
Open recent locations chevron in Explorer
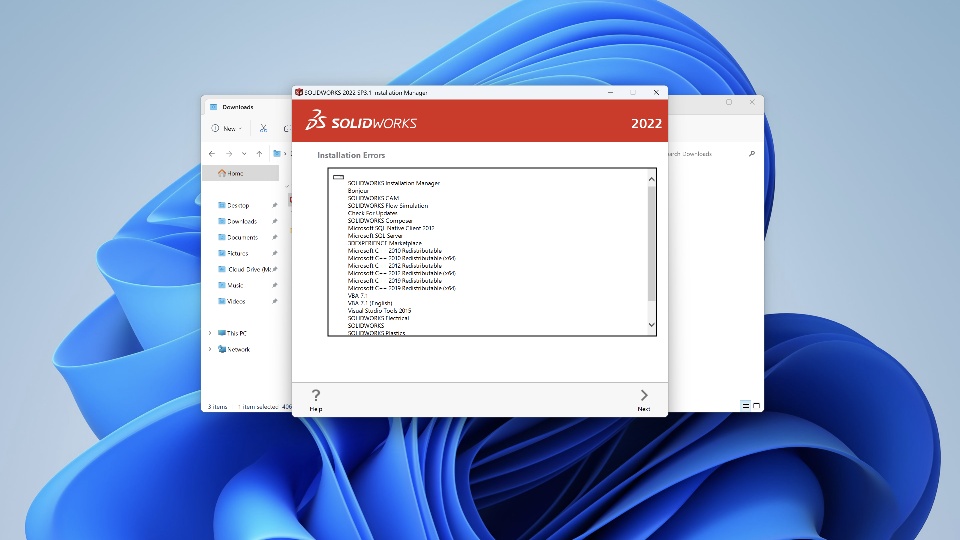(244, 154)
